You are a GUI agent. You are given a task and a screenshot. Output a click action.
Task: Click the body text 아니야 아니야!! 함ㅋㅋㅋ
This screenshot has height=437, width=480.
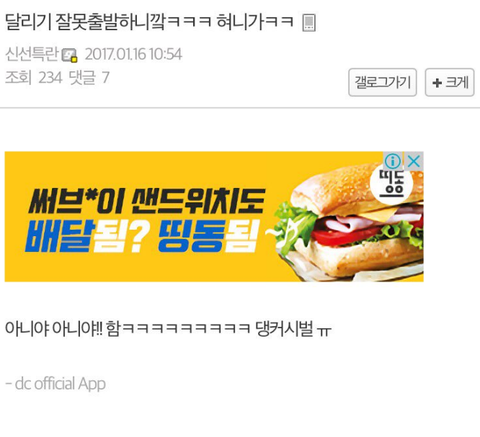point(128,328)
